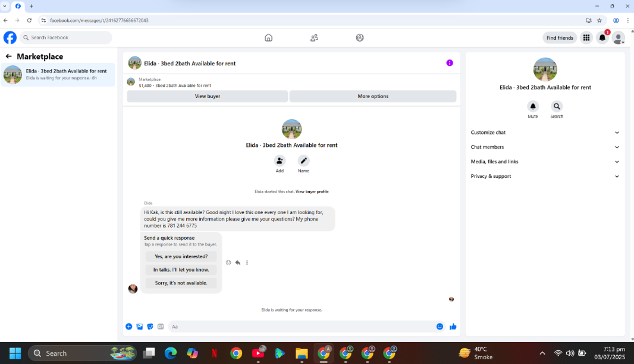The width and height of the screenshot is (634, 364).
Task: Open emoji picker in message box
Action: tap(440, 327)
